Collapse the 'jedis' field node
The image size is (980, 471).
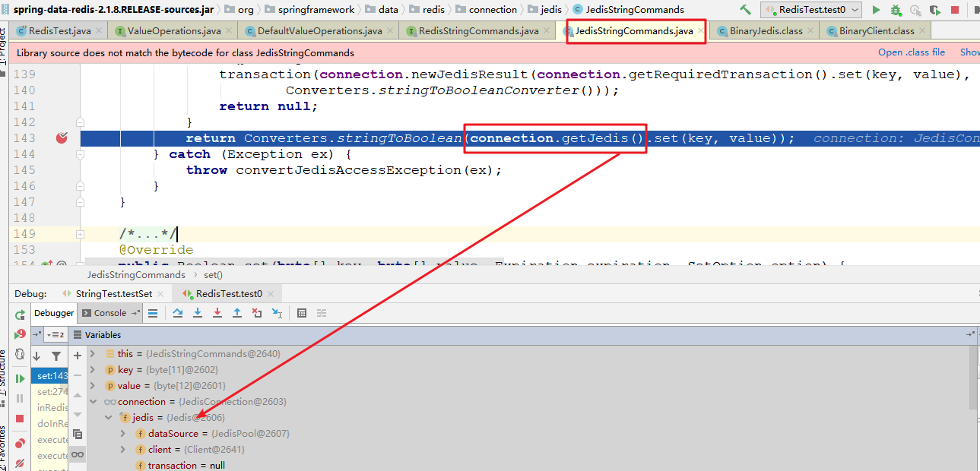pyautogui.click(x=108, y=417)
